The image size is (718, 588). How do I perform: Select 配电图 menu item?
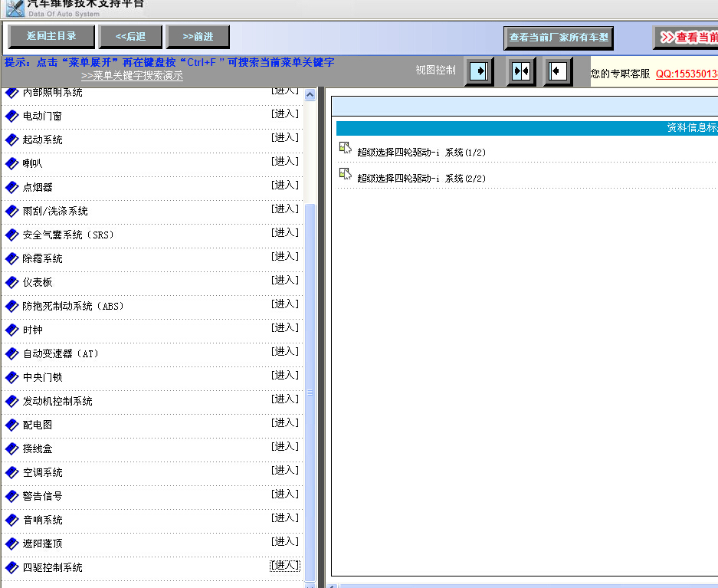tap(38, 425)
